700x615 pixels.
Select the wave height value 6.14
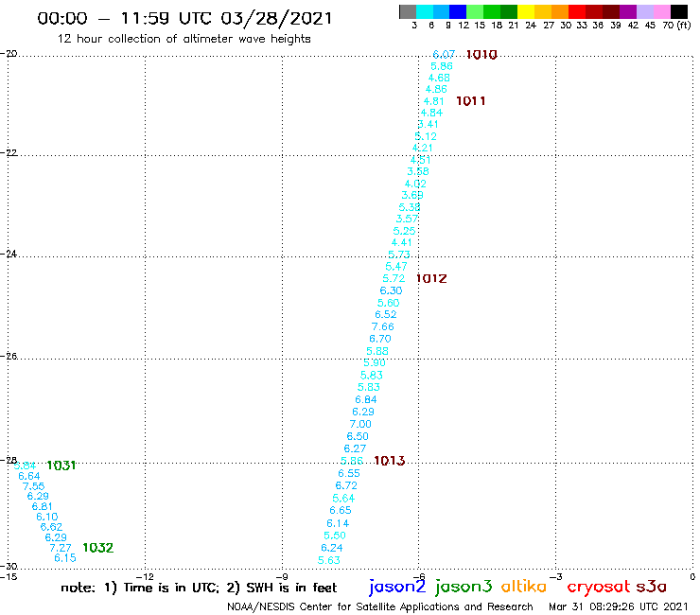pos(338,523)
